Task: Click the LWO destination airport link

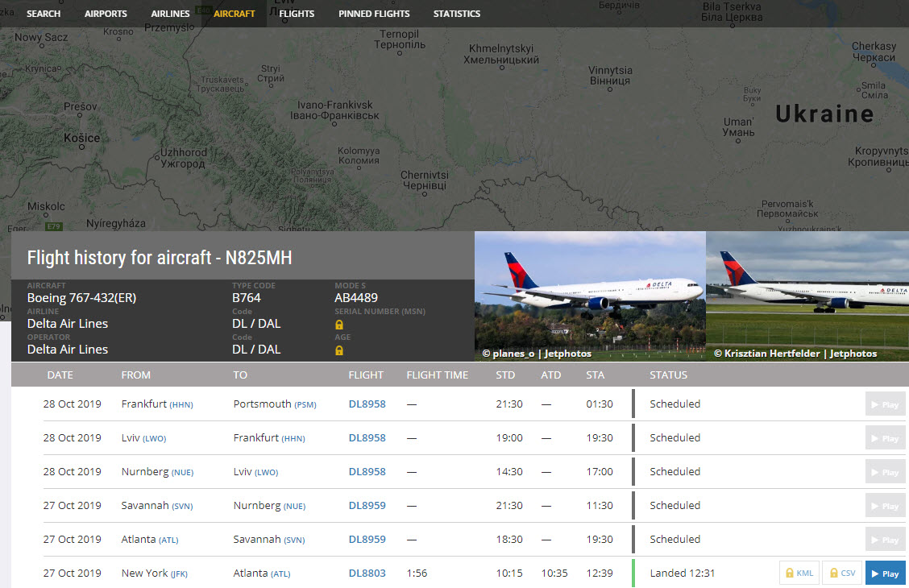Action: pyautogui.click(x=266, y=473)
